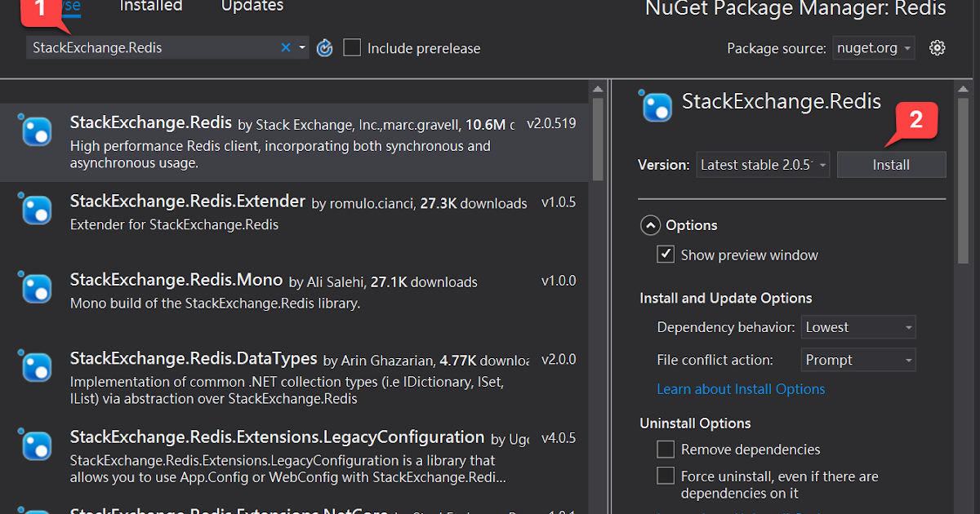Screen dimensions: 980x514
Task: Click the package icon in the details pane
Action: [656, 107]
